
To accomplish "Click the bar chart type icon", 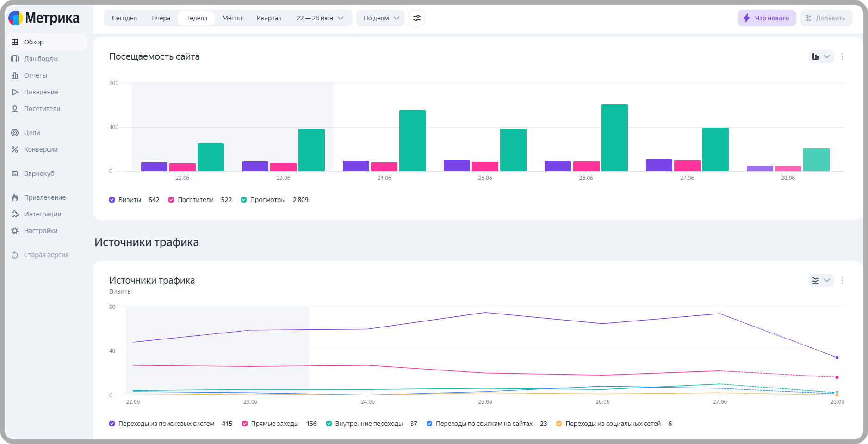I will (x=816, y=56).
